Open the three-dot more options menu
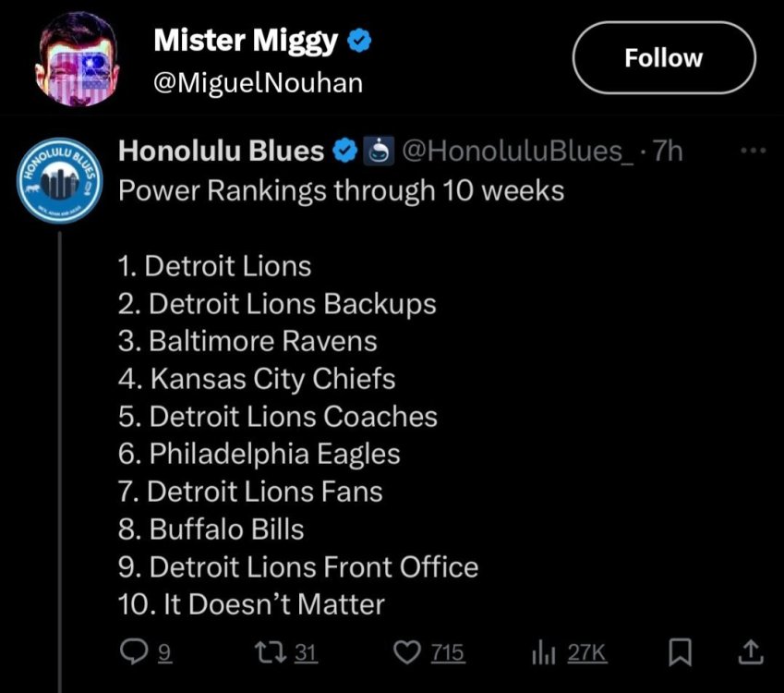The height and width of the screenshot is (693, 784). (x=754, y=150)
